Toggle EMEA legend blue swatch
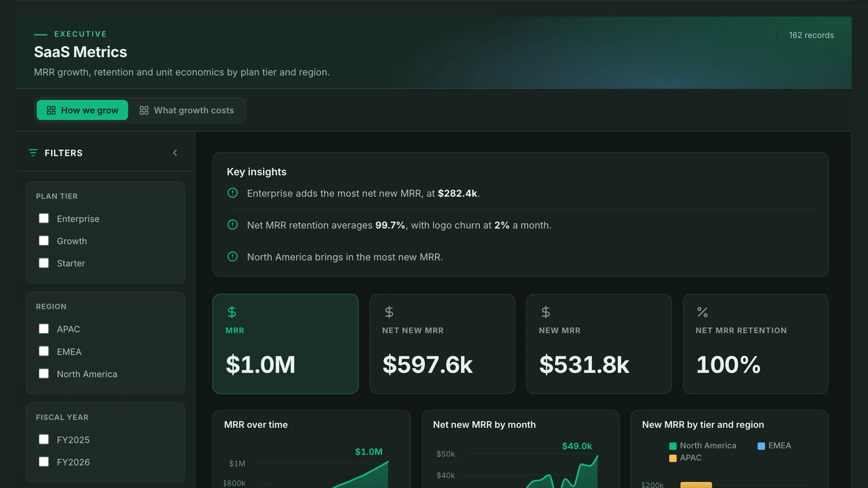 [761, 446]
